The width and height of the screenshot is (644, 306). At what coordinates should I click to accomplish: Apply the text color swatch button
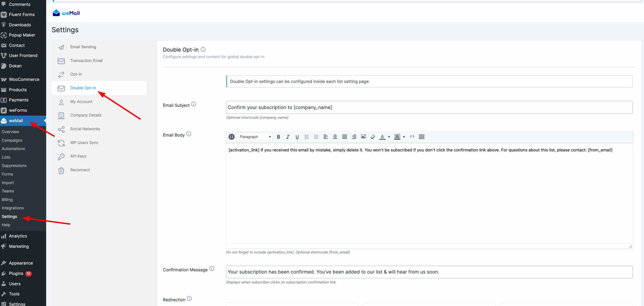click(x=382, y=137)
